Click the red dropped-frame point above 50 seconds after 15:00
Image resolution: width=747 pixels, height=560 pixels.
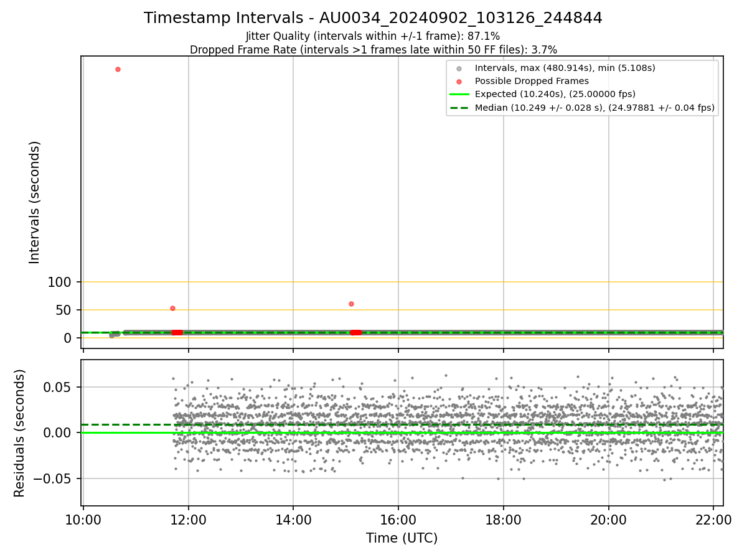coord(351,304)
